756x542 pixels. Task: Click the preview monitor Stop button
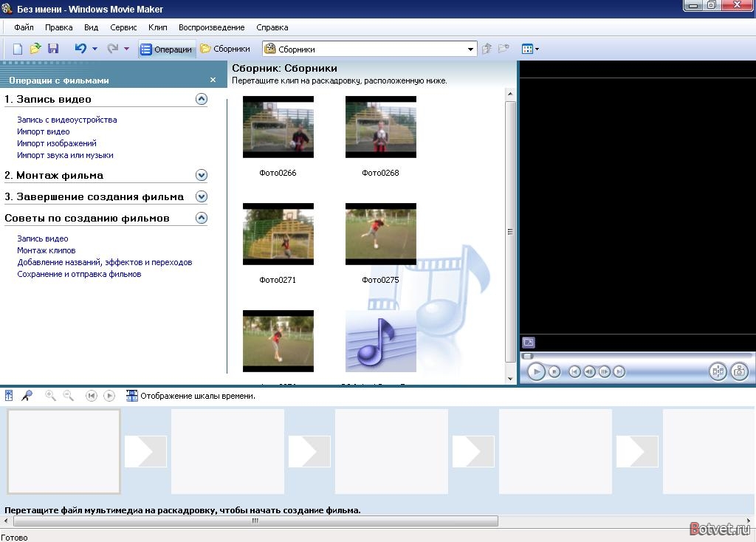[x=554, y=371]
